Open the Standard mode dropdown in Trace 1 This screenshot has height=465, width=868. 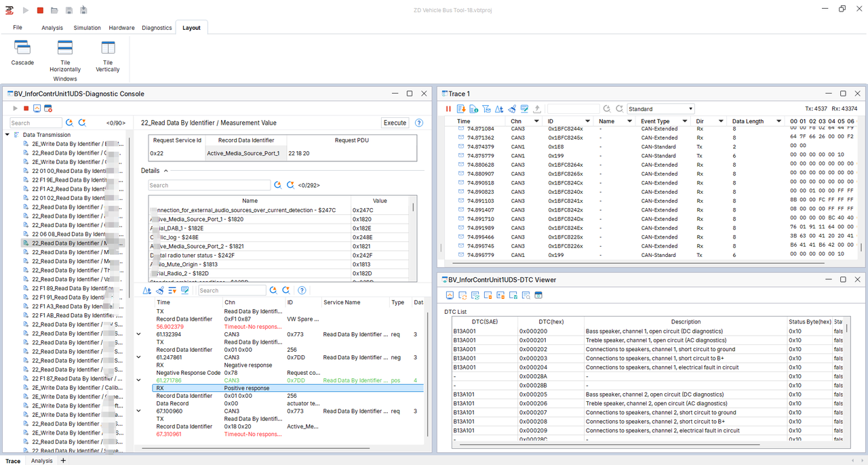tap(660, 108)
